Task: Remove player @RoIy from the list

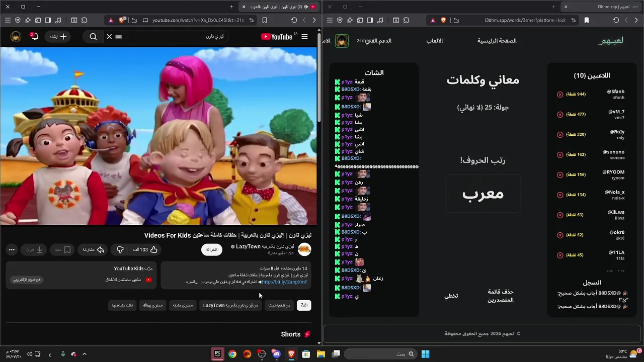Action: pyautogui.click(x=560, y=135)
